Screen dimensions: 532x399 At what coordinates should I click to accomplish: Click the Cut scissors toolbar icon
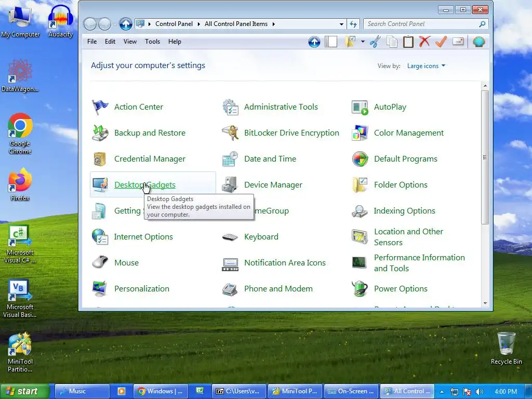[375, 42]
